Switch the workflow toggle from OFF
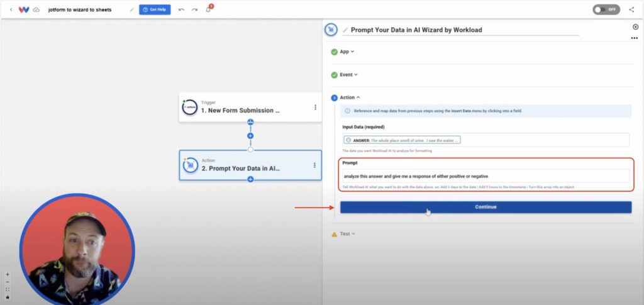Viewport: 644px width, 305px height. coord(606,9)
